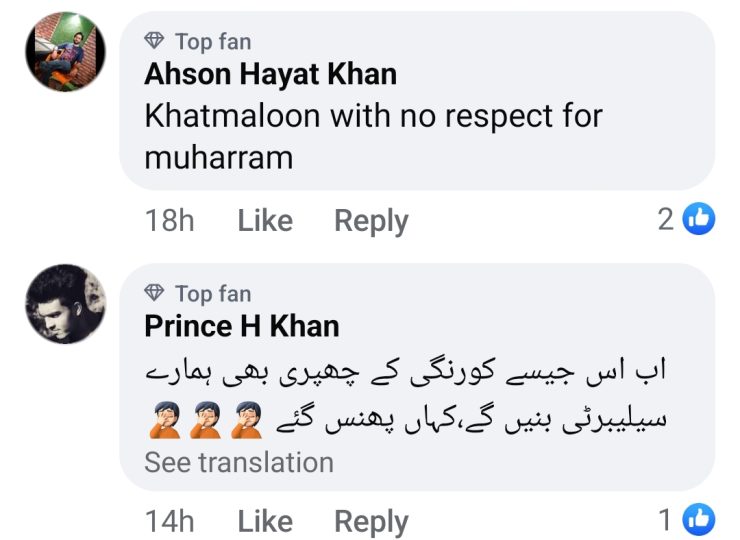Open Prince H Khan's profile name link

coord(241,327)
